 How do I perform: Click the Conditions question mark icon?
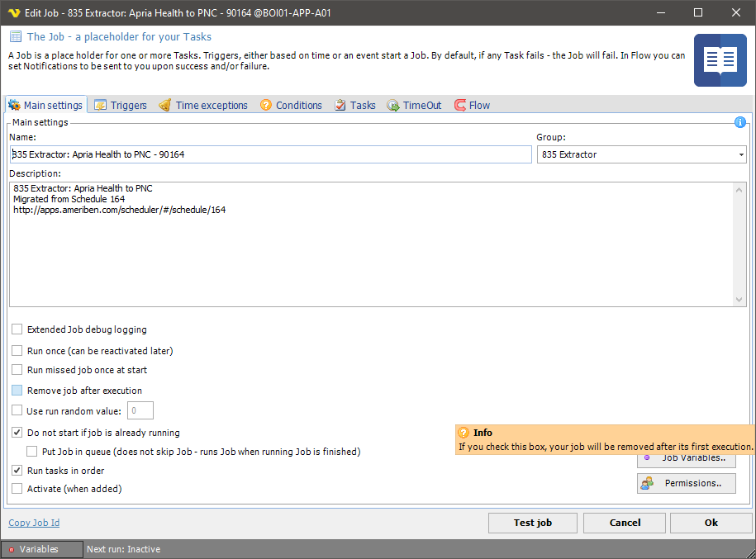pyautogui.click(x=266, y=106)
